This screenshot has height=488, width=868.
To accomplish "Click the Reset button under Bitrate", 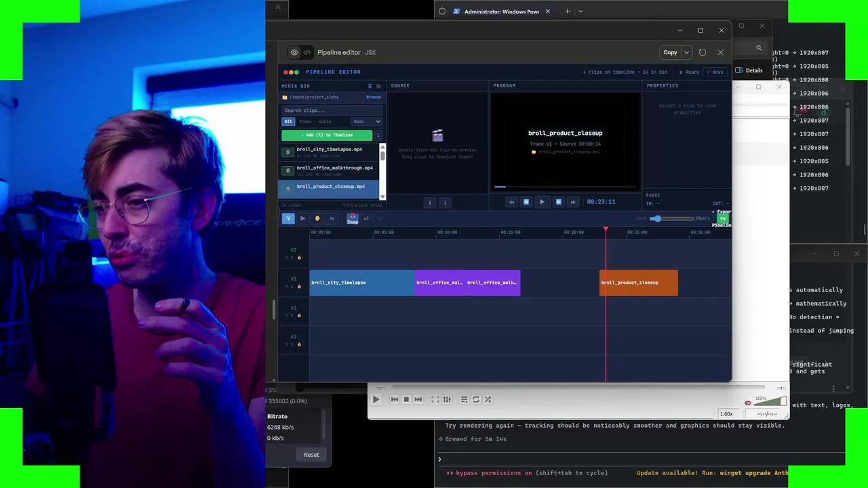I will pos(311,455).
